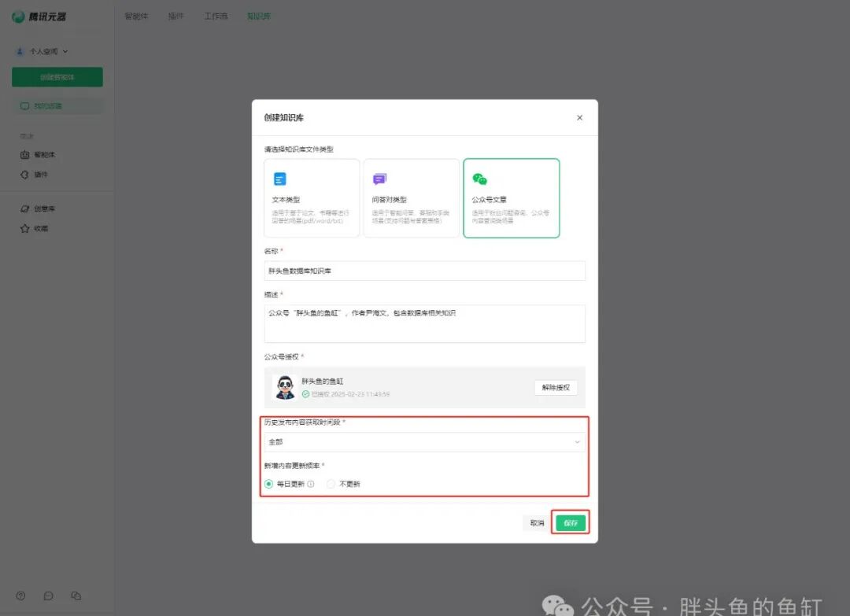This screenshot has width=850, height=616.
Task: Choose the 问答对类型 card title
Action: pos(390,199)
